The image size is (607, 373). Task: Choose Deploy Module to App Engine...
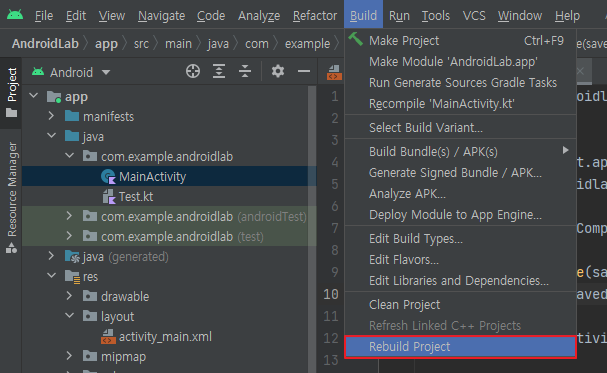point(460,214)
